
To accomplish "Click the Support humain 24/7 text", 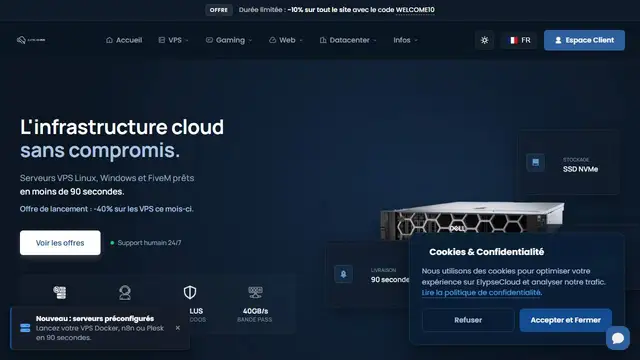I will 149,243.
